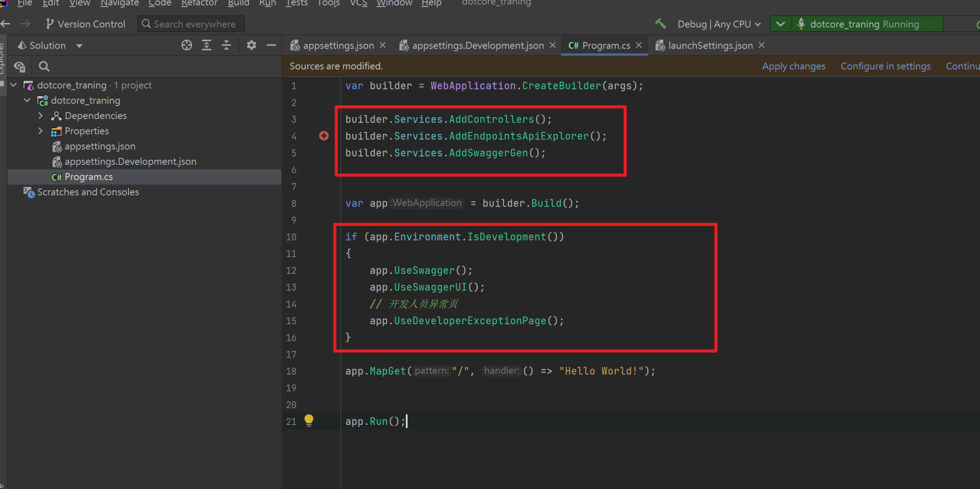Hide the Solution panel with minus icon
The height and width of the screenshot is (489, 980).
pos(271,45)
